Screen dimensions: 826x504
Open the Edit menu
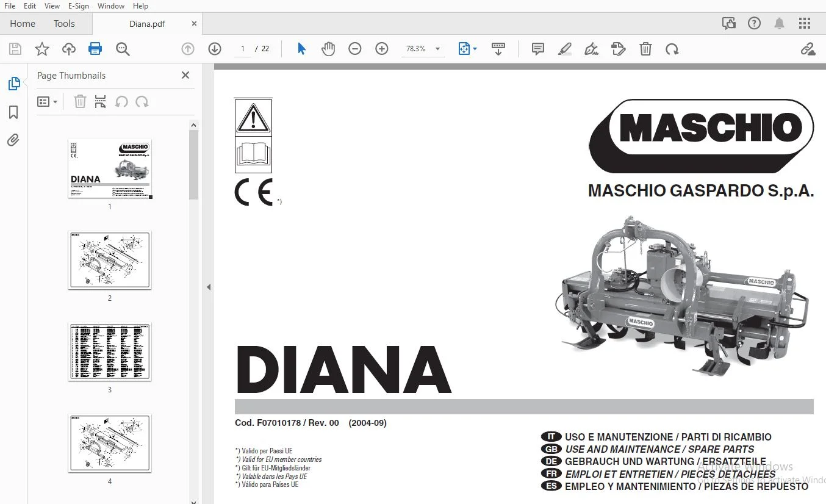30,6
